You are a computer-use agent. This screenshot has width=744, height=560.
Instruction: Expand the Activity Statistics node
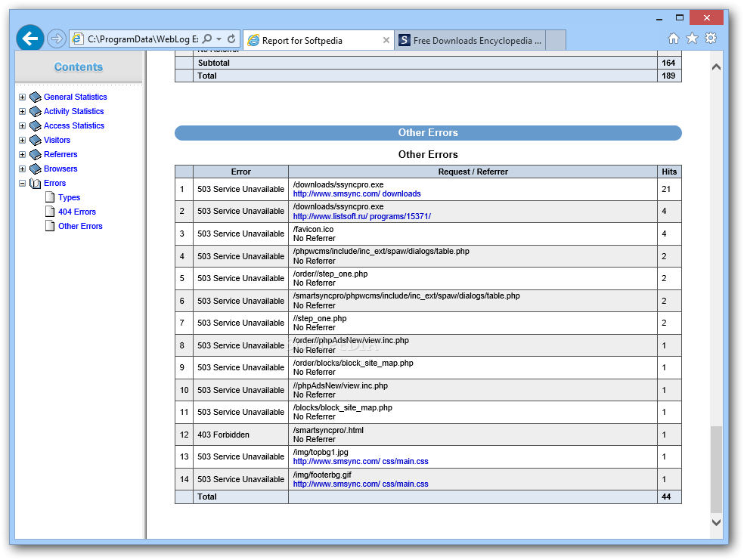(x=22, y=111)
